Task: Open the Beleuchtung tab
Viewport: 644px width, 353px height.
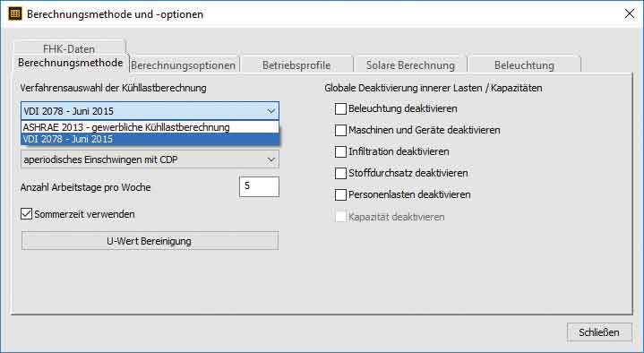Action: pos(524,65)
